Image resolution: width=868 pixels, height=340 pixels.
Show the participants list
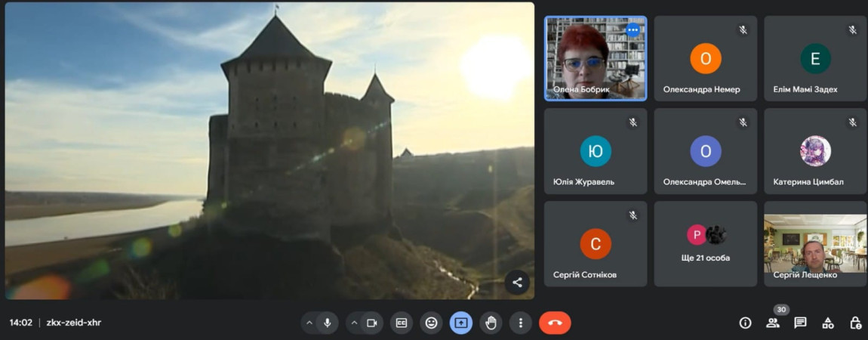(x=773, y=323)
